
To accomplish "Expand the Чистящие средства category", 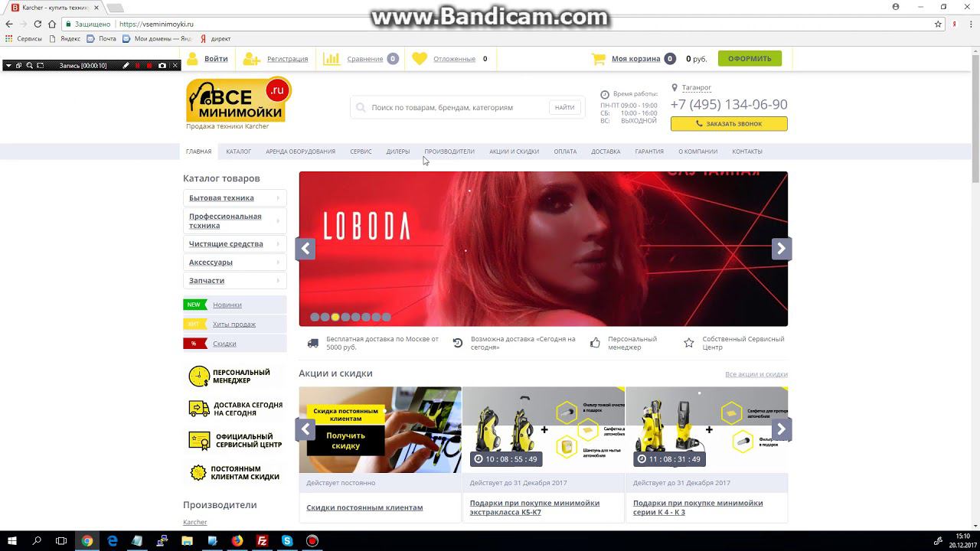I will click(235, 244).
